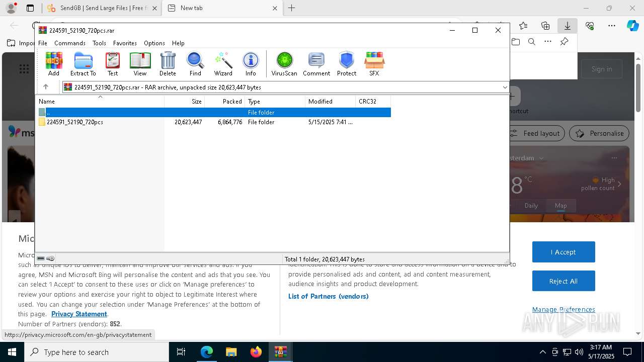This screenshot has width=644, height=362.
Task: Click Extract To in WinRAR toolbar
Action: 83,64
